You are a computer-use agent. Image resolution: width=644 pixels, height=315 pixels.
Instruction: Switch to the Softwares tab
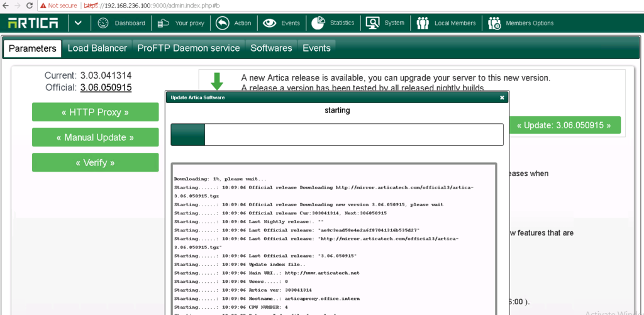[271, 48]
